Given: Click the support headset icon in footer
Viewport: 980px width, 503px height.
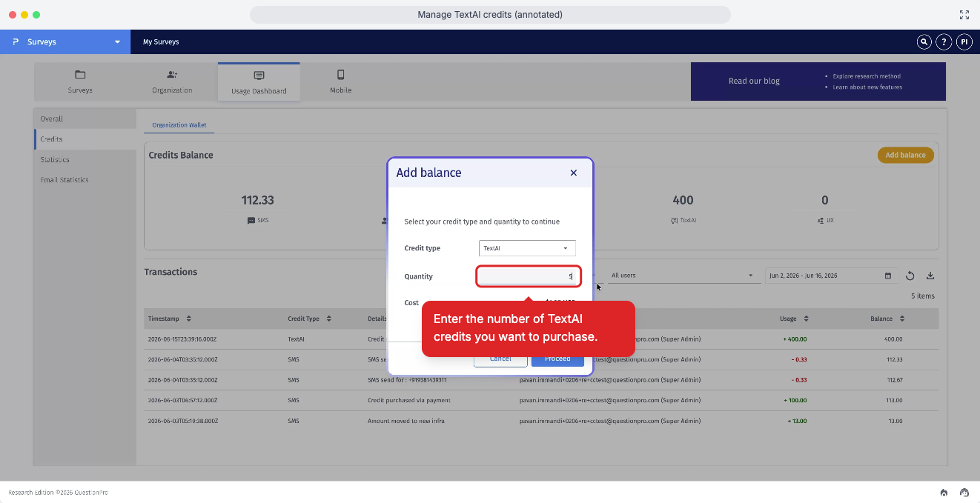Looking at the screenshot, I should pyautogui.click(x=964, y=492).
